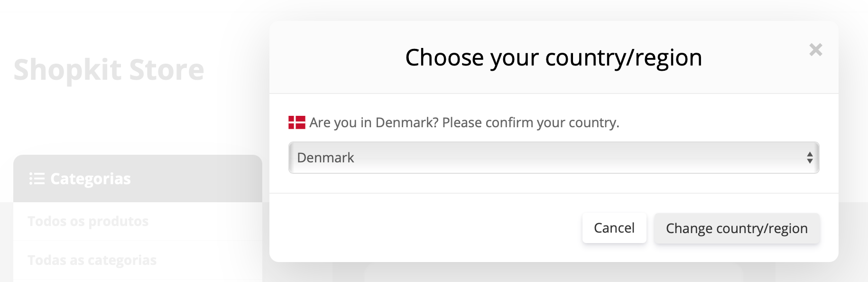The height and width of the screenshot is (282, 868).
Task: Click the select's up-down arrows icon
Action: (810, 158)
